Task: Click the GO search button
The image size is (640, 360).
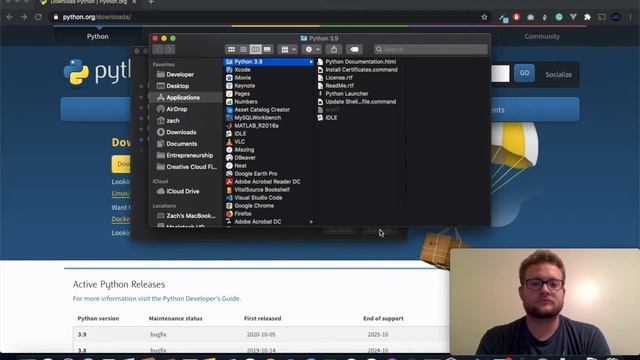Action: point(524,73)
